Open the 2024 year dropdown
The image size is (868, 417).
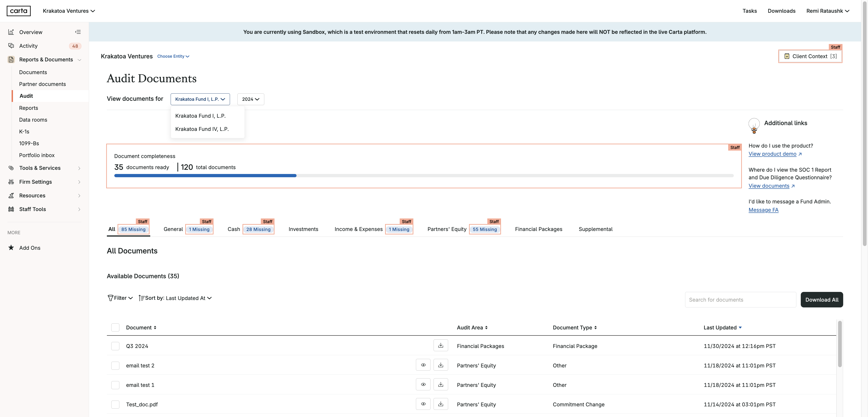pos(251,99)
